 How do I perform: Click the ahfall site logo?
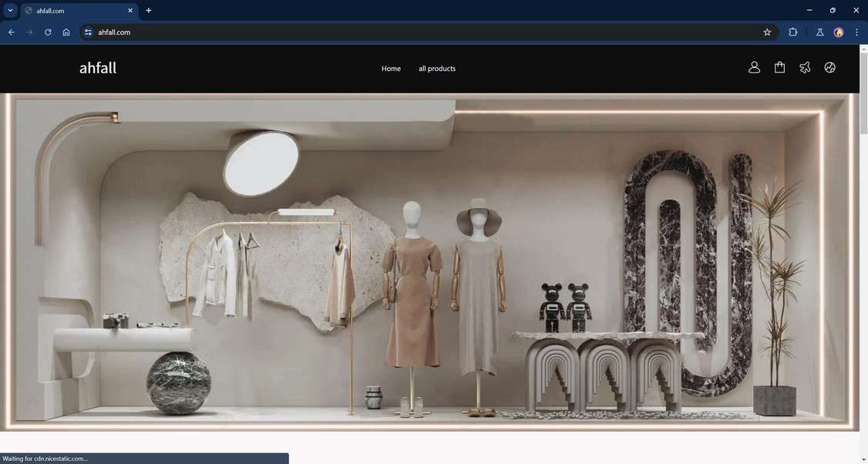coord(98,68)
